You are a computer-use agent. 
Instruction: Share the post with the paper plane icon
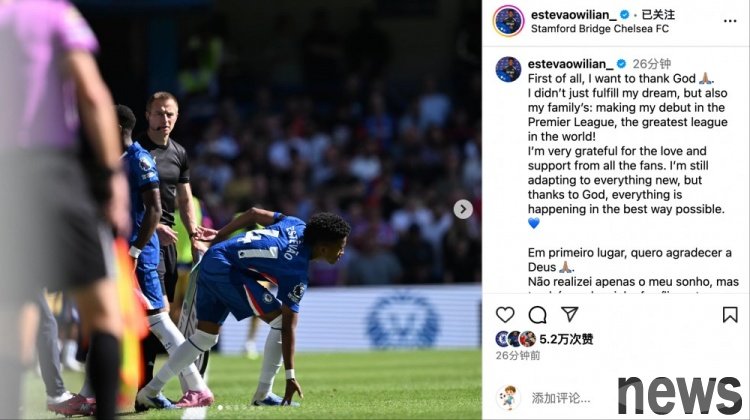pyautogui.click(x=569, y=314)
